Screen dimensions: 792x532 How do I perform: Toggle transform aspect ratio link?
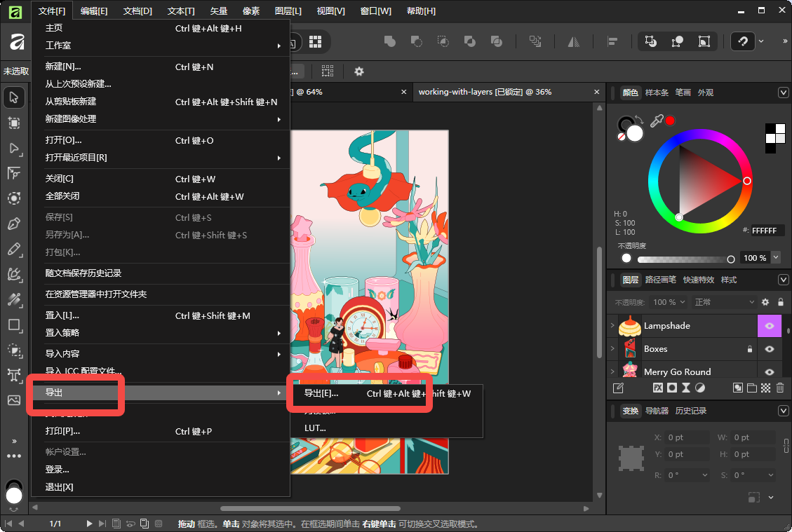click(x=786, y=446)
